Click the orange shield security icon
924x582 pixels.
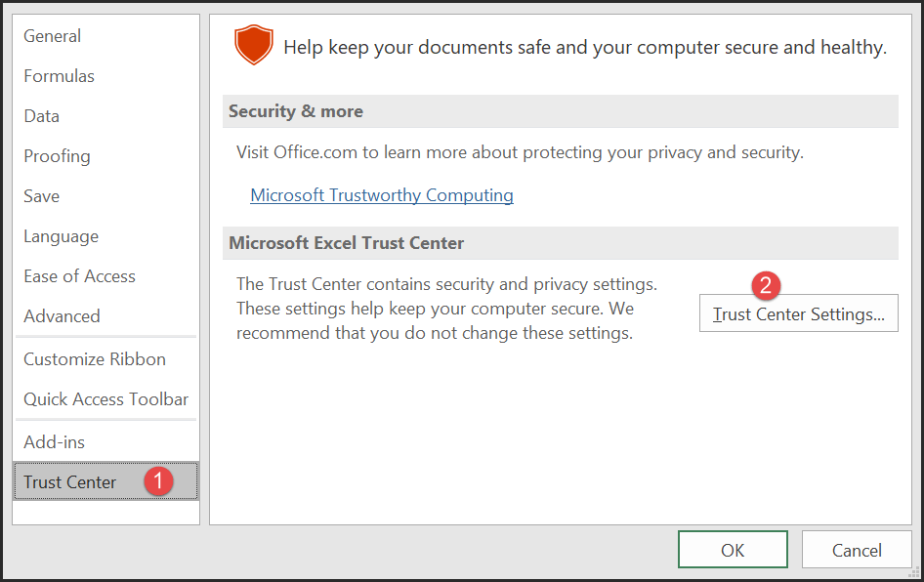click(x=253, y=45)
